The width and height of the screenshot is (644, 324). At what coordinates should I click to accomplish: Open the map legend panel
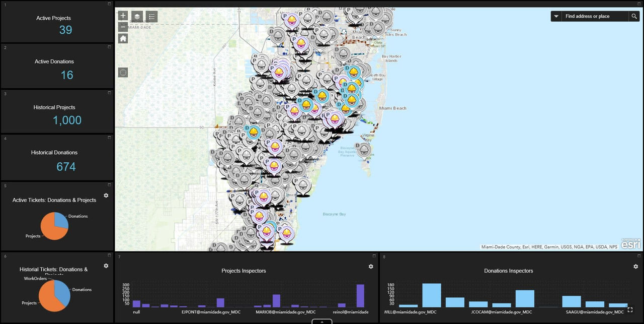pos(151,16)
